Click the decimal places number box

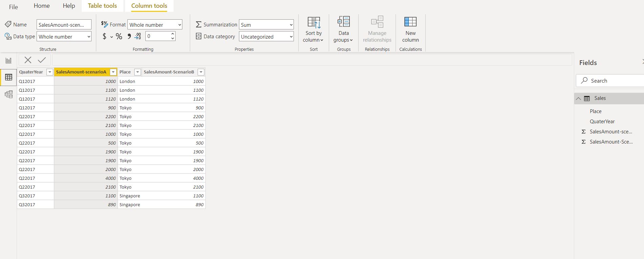[158, 36]
